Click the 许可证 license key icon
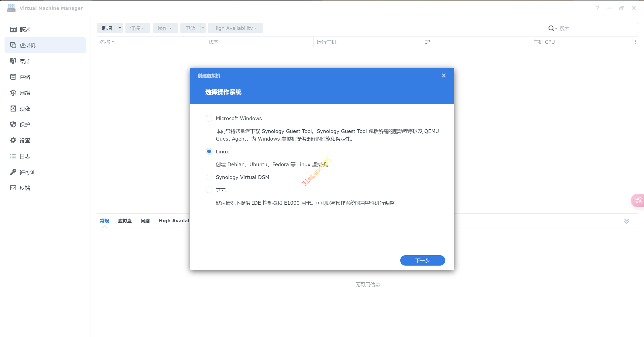644x337 pixels. click(13, 172)
